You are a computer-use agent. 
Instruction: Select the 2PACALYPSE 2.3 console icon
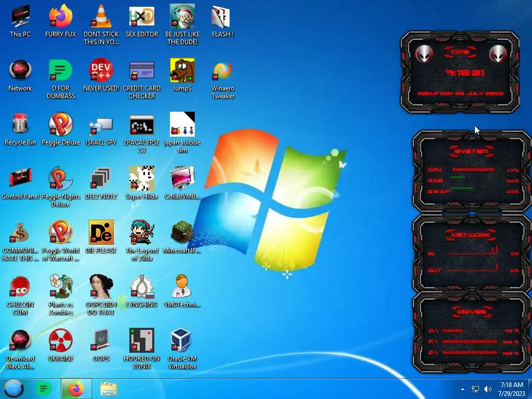(x=142, y=125)
